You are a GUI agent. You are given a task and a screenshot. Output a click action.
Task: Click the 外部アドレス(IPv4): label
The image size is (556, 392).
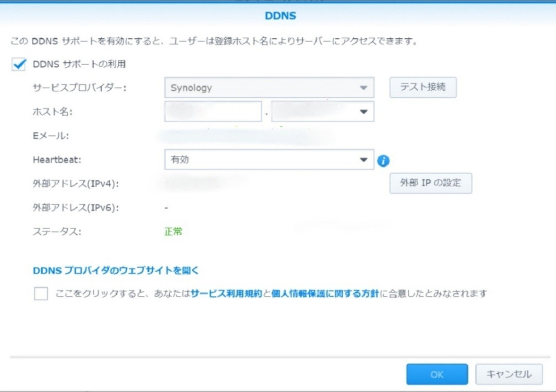[76, 184]
